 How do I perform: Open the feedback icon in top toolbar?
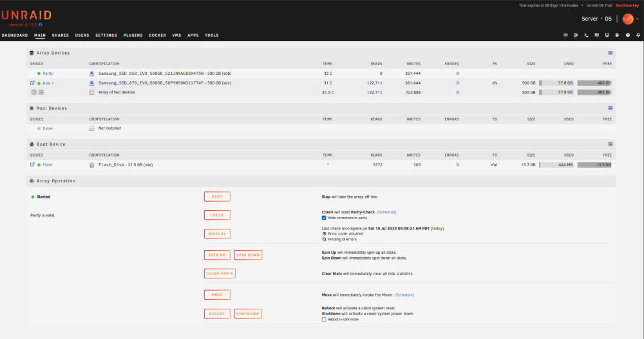click(597, 35)
